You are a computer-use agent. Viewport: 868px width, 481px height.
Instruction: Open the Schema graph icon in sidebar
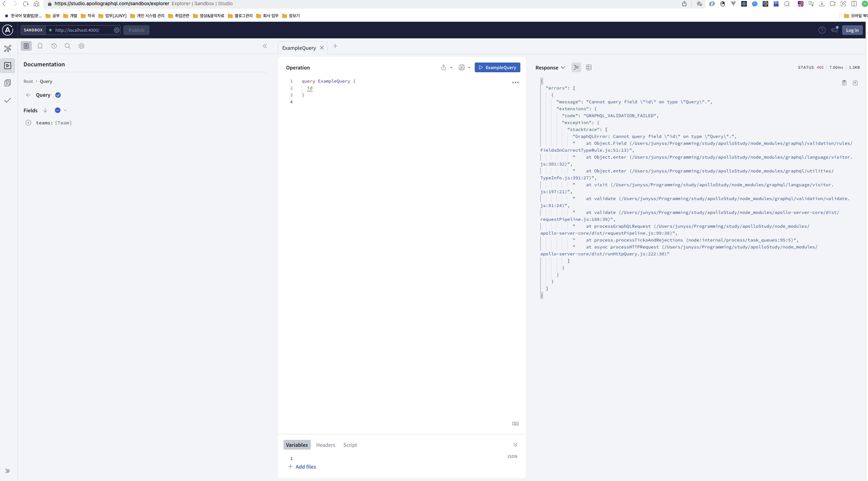(x=8, y=48)
